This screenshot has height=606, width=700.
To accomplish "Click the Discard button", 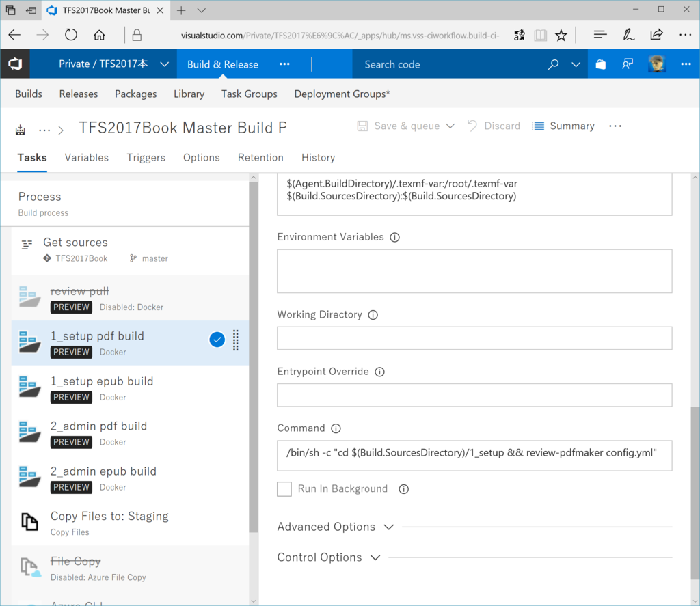I will (x=494, y=126).
